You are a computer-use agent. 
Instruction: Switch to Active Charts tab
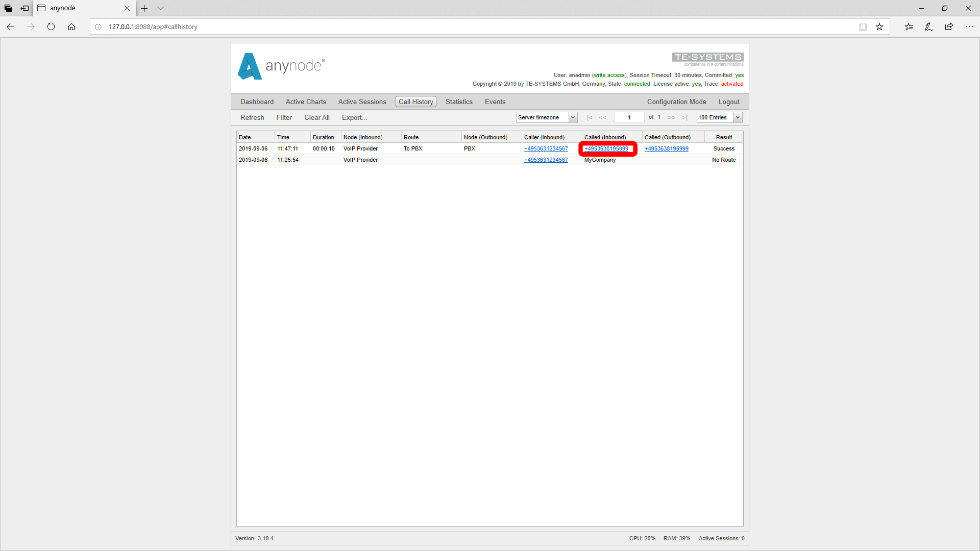(x=306, y=102)
